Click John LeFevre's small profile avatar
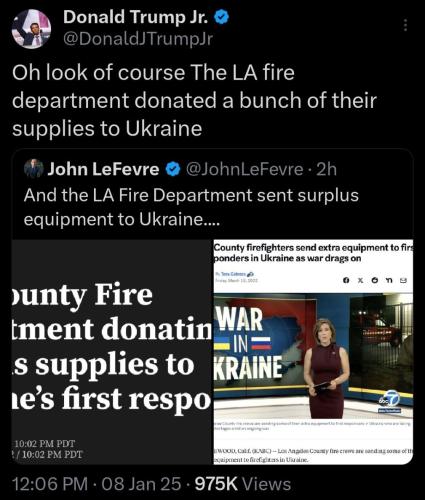425x500 pixels. [x=34, y=169]
